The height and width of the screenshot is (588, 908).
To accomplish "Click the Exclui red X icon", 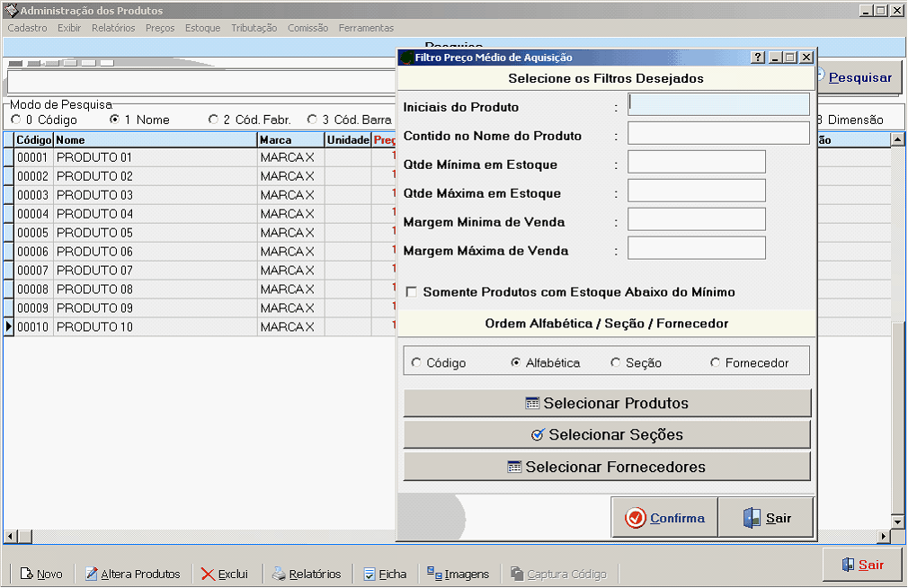I will [208, 574].
